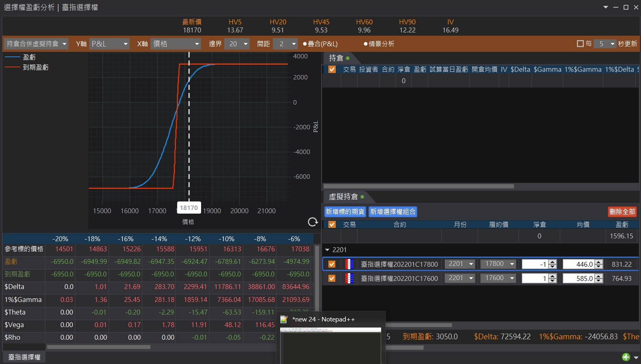Screen dimensions: 641x364
Task: Click the red 到期盈虧 legend line
Action: (x=13, y=67)
